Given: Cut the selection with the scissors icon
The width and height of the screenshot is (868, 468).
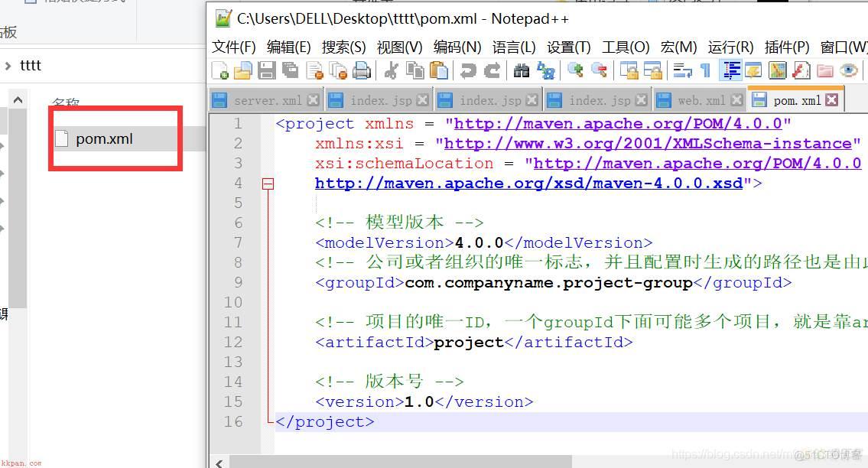Looking at the screenshot, I should click(x=391, y=70).
